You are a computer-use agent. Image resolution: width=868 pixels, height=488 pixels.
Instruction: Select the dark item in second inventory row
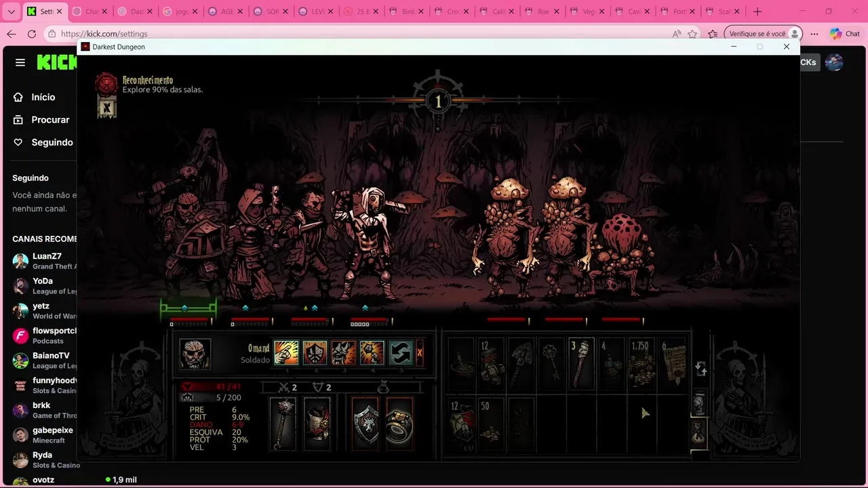coord(521,424)
